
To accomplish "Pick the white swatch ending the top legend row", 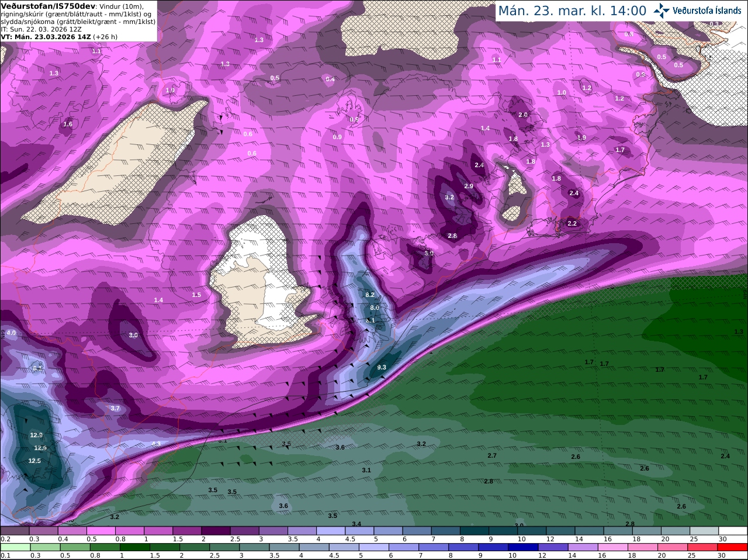I will click(733, 531).
